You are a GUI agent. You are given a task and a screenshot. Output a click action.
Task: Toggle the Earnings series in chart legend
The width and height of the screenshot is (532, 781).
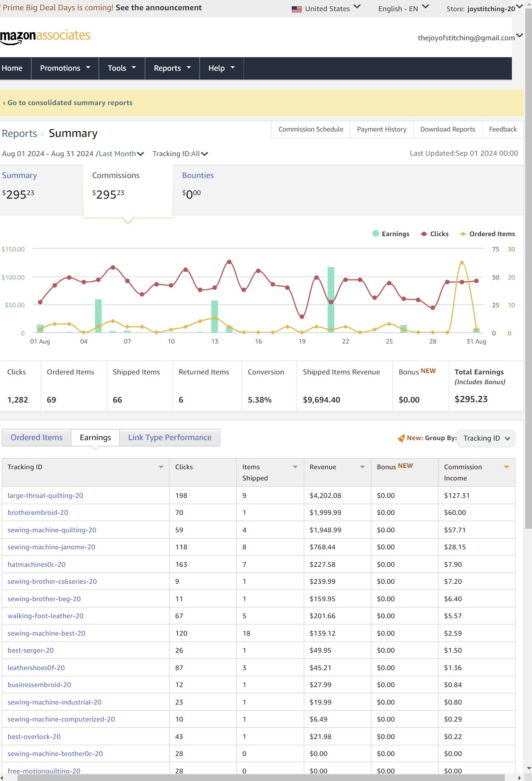[x=391, y=234]
